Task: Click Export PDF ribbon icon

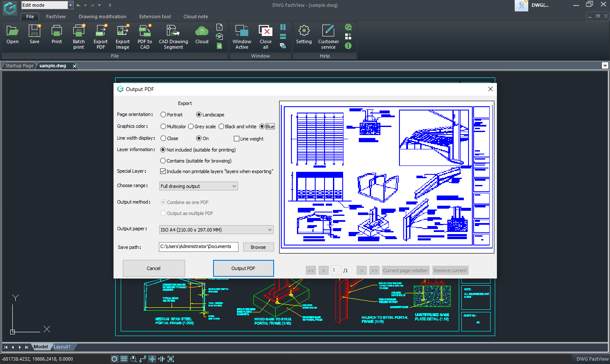Action: pyautogui.click(x=101, y=31)
